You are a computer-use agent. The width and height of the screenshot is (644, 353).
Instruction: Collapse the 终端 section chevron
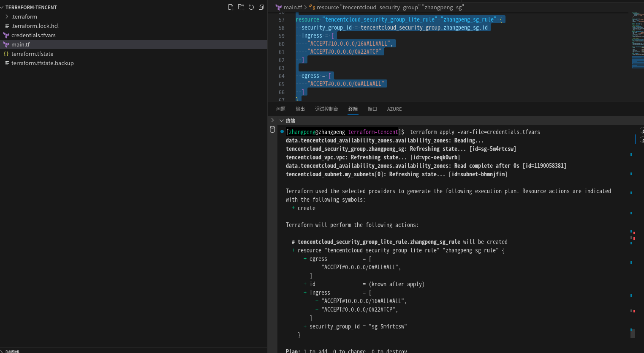pos(282,121)
